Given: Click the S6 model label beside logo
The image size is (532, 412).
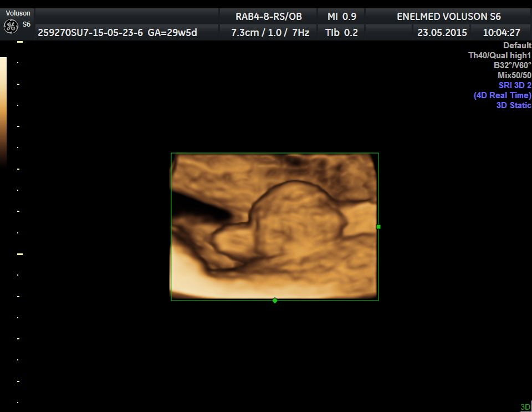Looking at the screenshot, I should (x=27, y=24).
